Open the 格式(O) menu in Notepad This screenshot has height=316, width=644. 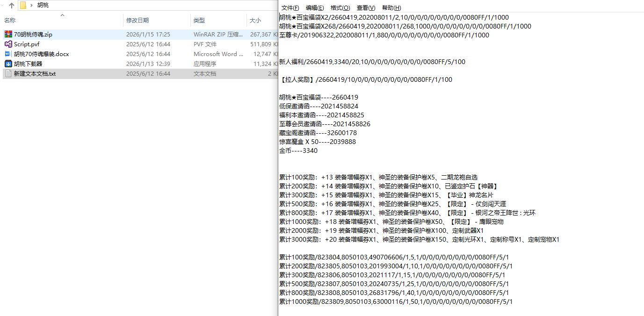(x=340, y=7)
